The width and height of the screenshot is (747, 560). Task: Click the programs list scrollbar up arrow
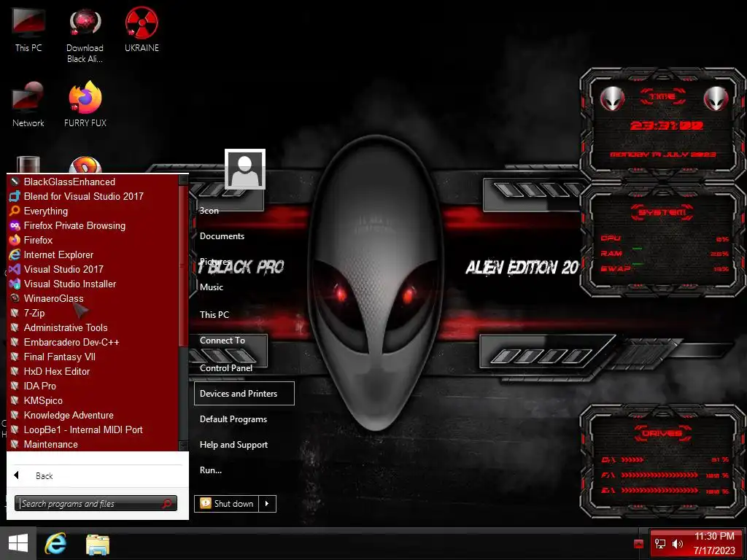click(183, 179)
